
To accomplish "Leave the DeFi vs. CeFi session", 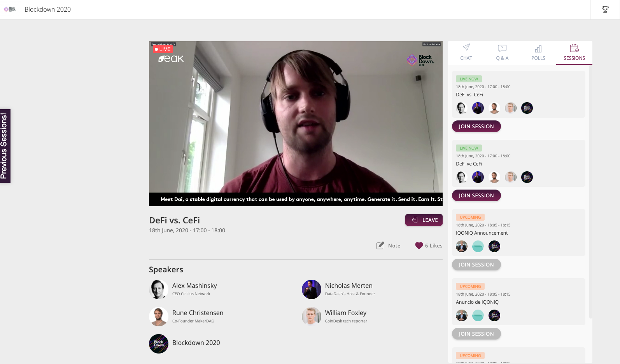I will (x=424, y=220).
